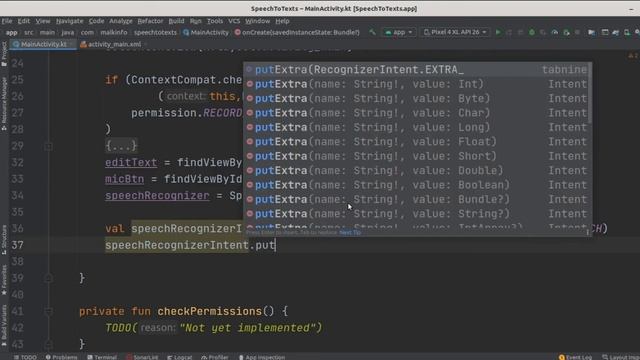640x360 pixels.
Task: Open the Profiler tool window
Action: click(215, 357)
